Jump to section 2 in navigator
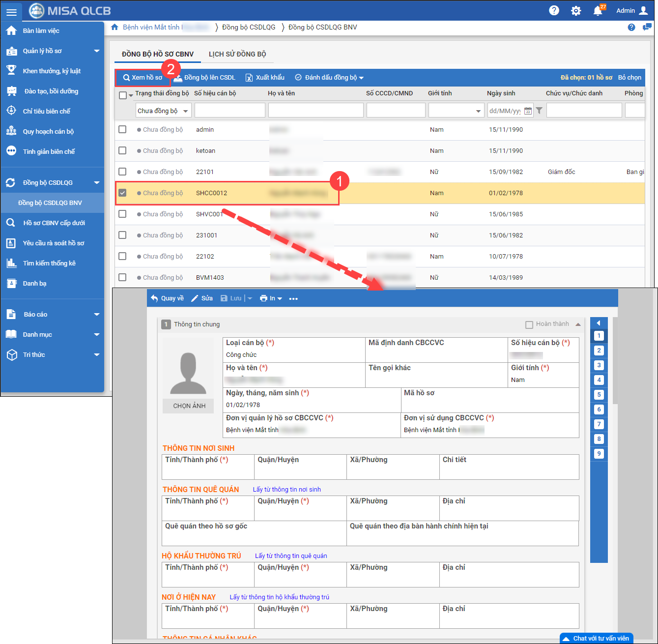This screenshot has width=658, height=644. point(599,351)
